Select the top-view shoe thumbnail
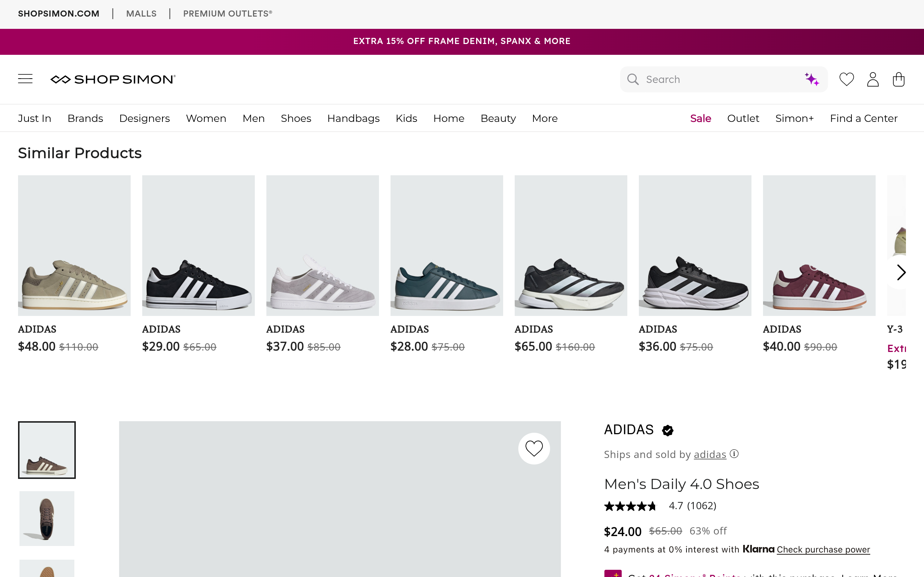 click(x=47, y=518)
